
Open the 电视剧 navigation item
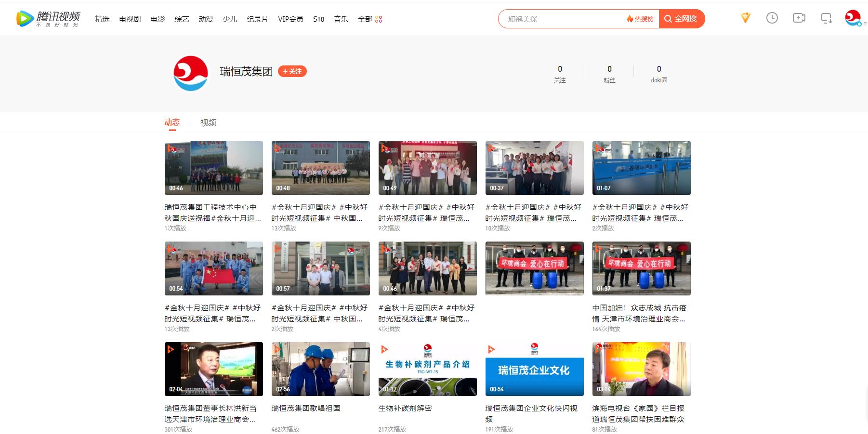coord(130,19)
